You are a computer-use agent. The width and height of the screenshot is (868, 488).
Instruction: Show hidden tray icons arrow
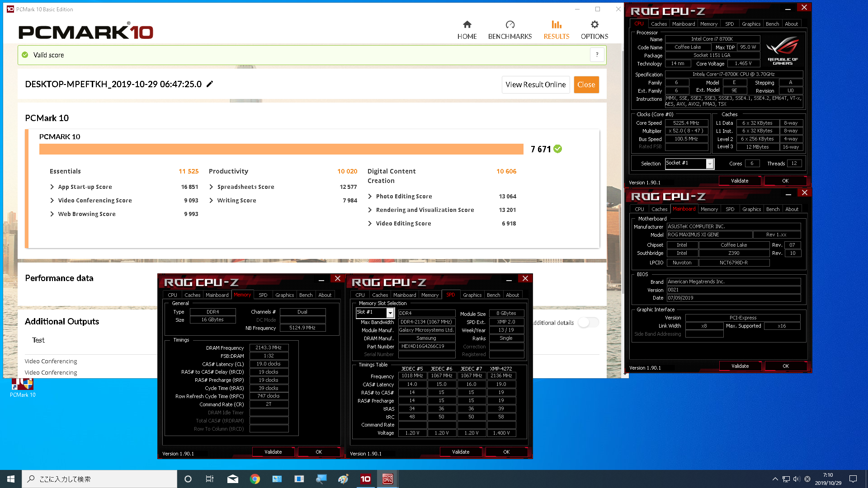[x=775, y=479]
